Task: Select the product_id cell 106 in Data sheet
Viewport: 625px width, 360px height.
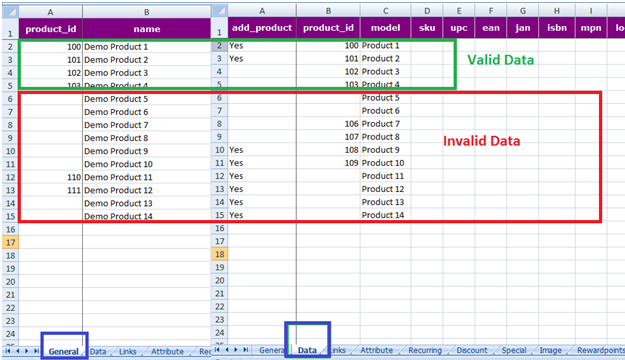Action: click(328, 124)
